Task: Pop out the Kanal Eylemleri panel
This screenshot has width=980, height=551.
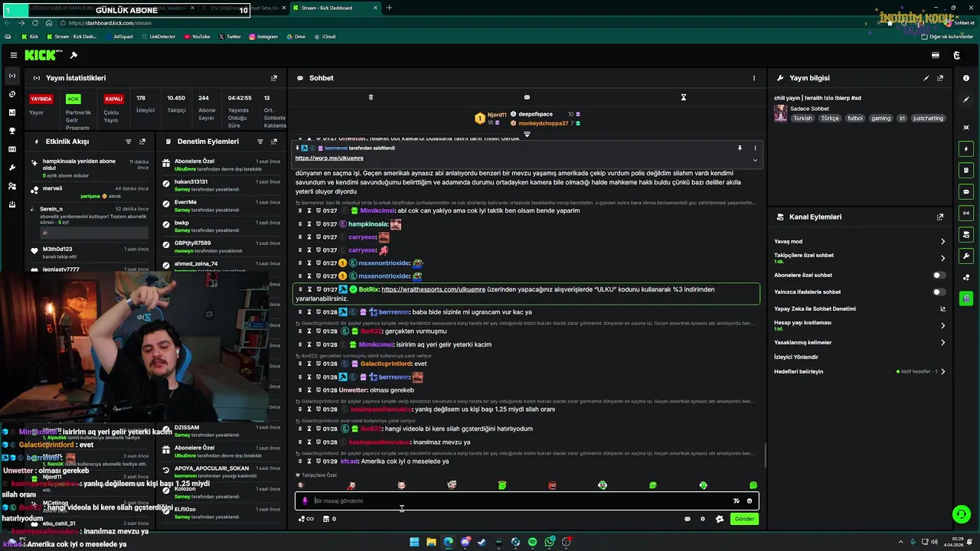Action: [940, 217]
